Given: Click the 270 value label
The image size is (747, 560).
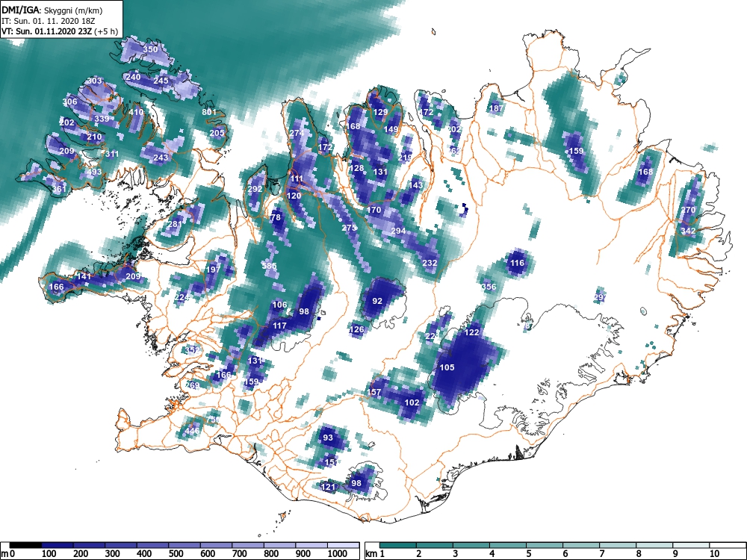Looking at the screenshot, I should 688,210.
